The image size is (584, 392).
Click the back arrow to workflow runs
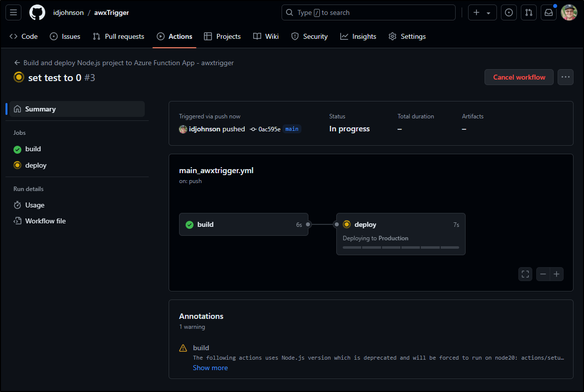[x=17, y=63]
